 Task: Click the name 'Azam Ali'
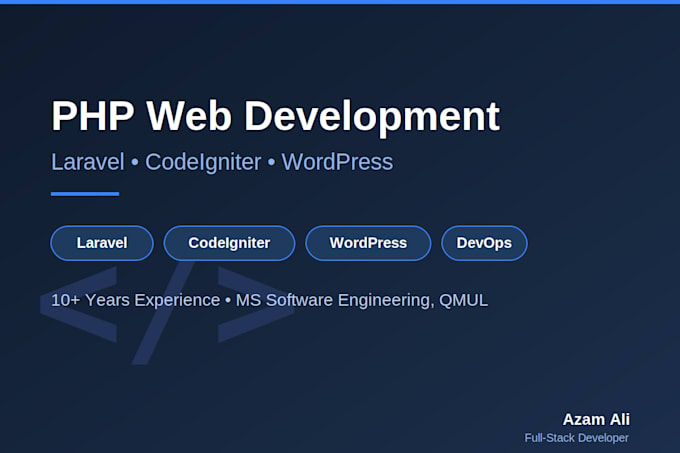(x=596, y=419)
